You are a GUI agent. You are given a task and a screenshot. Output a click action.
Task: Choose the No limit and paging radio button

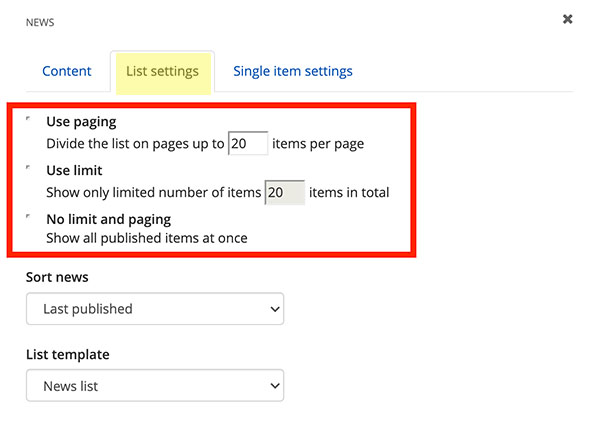29,216
